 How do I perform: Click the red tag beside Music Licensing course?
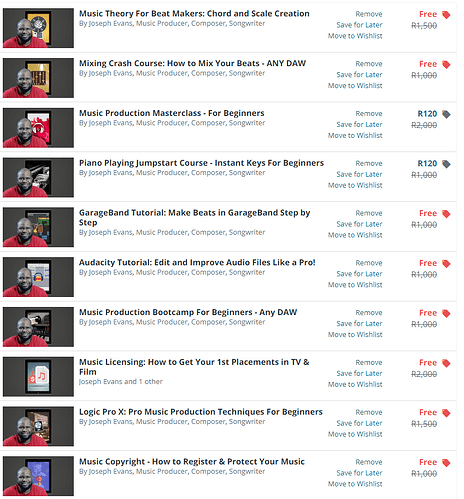click(446, 363)
